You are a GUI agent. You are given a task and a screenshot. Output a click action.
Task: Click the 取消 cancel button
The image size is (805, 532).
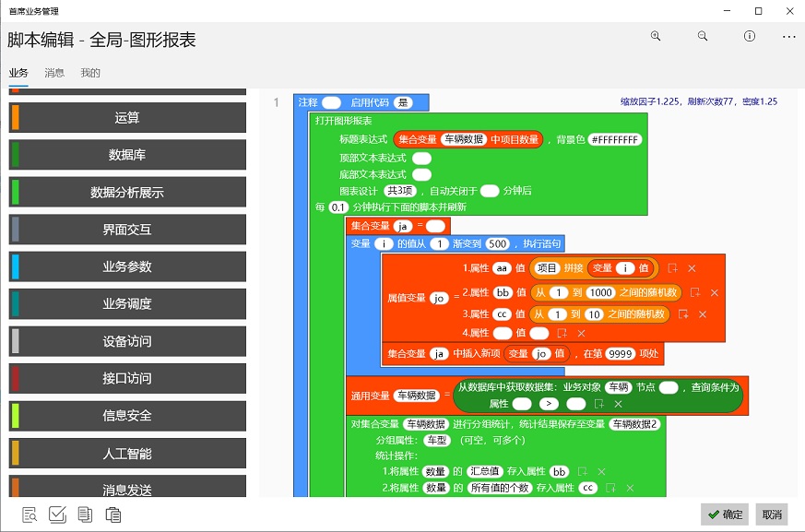[x=772, y=514]
